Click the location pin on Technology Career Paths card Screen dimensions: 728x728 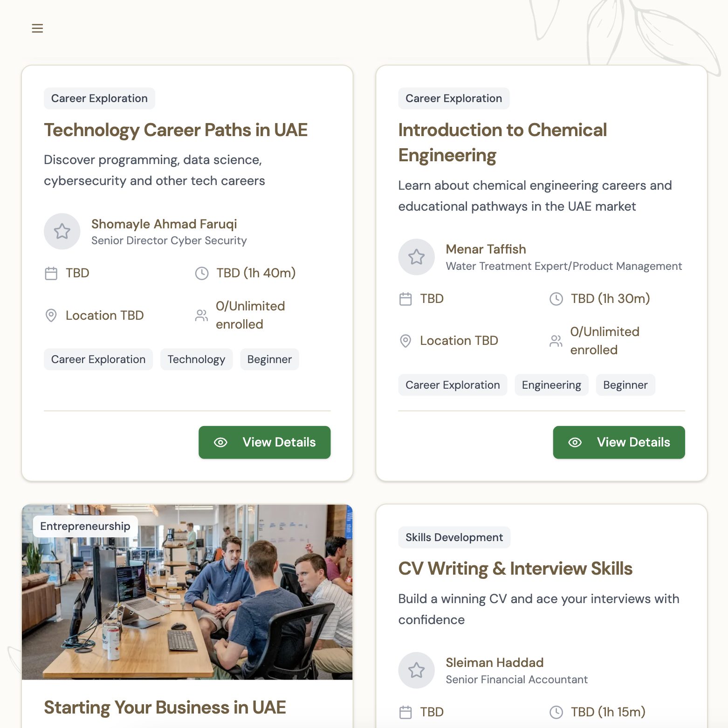51,316
